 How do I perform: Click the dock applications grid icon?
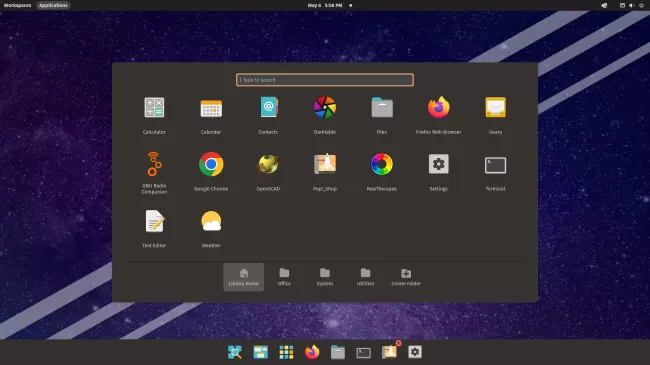(286, 352)
